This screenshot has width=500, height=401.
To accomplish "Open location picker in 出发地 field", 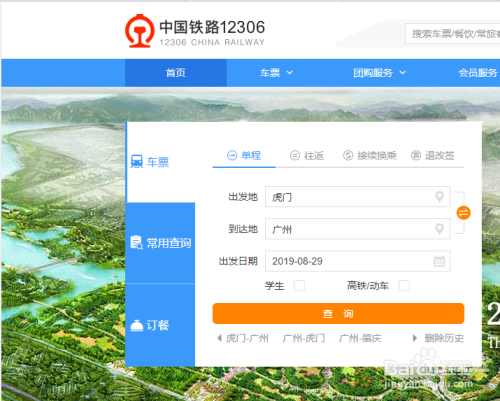I will pos(440,197).
